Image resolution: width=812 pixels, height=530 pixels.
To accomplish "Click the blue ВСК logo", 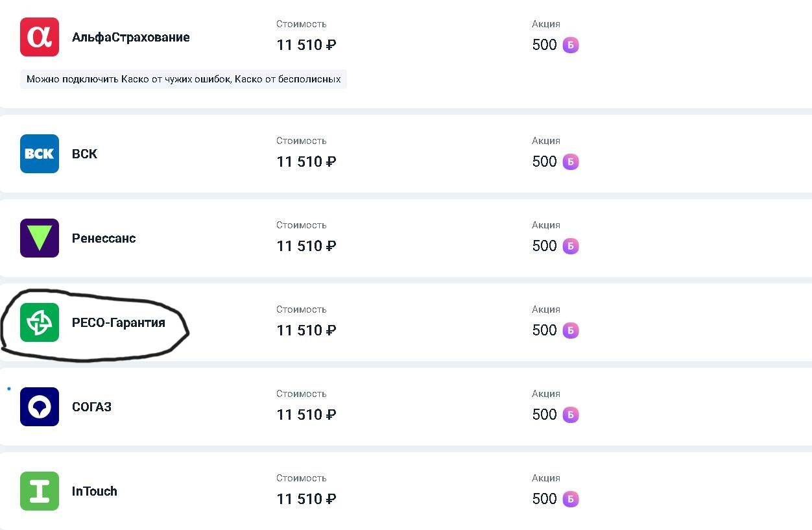I will (40, 154).
